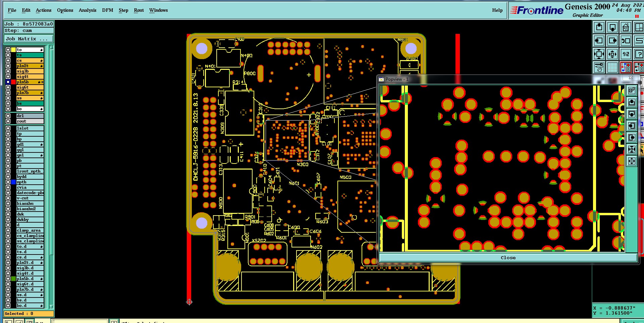This screenshot has height=323, width=644.
Task: Open the Analysis menu
Action: pyautogui.click(x=88, y=10)
